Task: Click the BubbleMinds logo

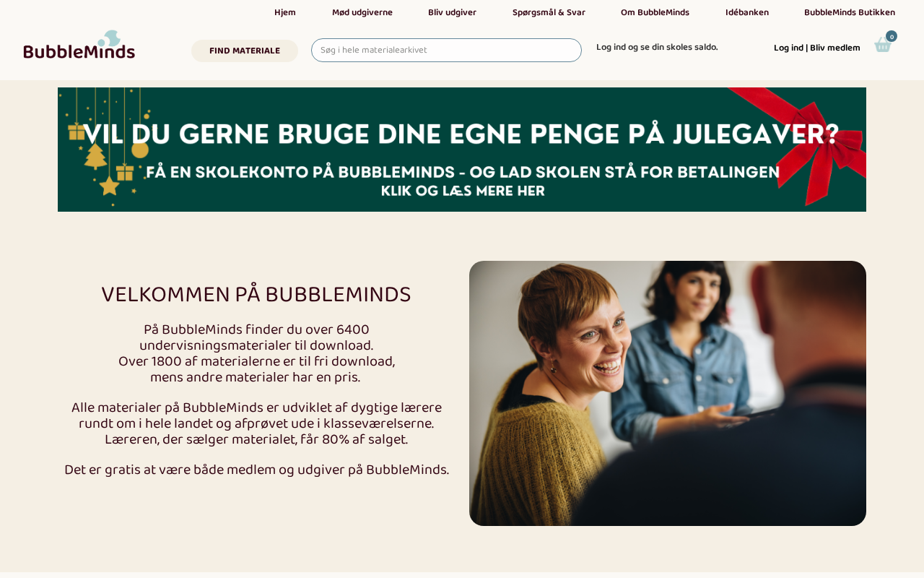Action: [79, 45]
